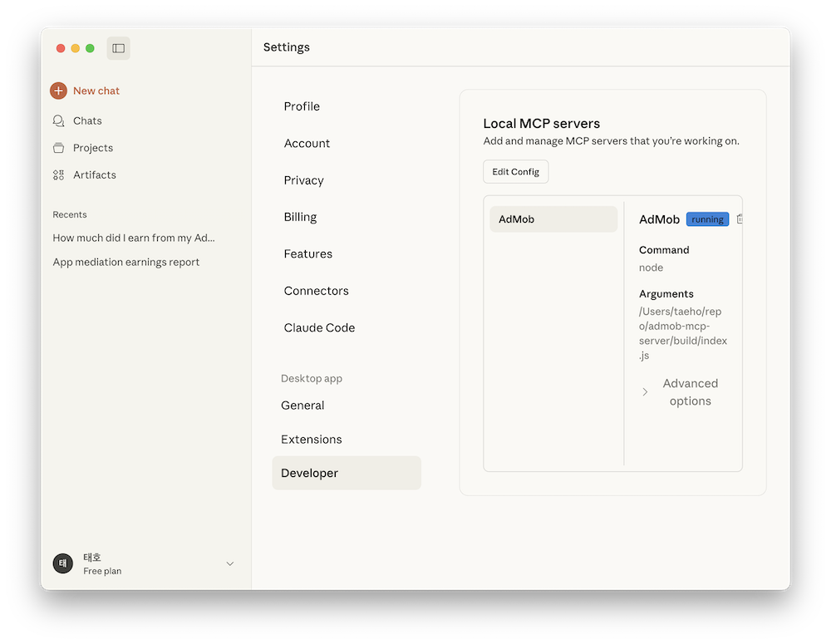Select AdMob in the server list
This screenshot has height=644, width=831.
point(553,219)
